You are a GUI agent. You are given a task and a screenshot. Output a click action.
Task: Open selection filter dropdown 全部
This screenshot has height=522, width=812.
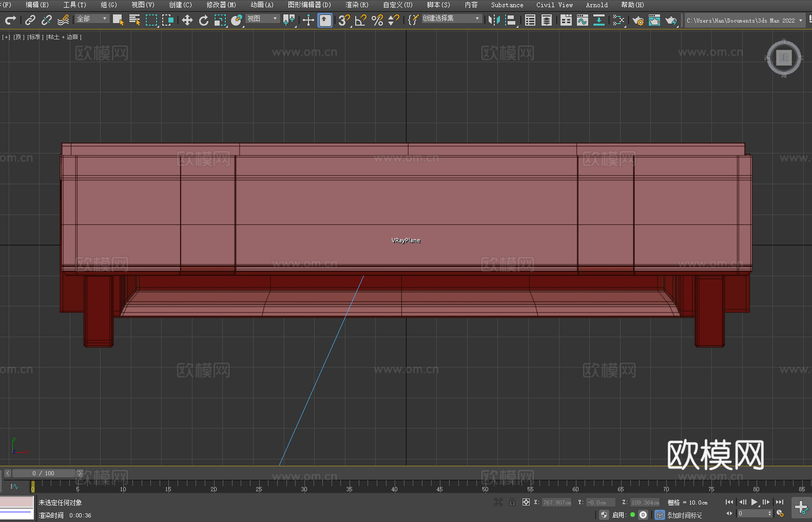(x=92, y=18)
